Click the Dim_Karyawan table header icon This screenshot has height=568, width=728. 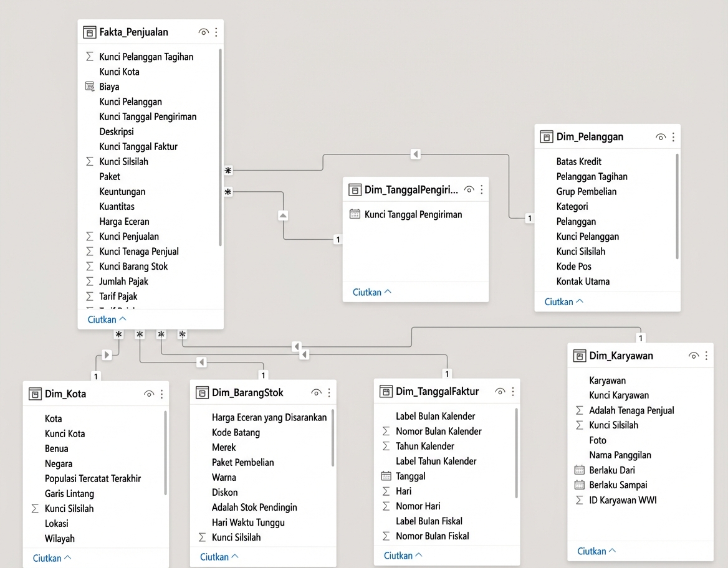coord(580,356)
